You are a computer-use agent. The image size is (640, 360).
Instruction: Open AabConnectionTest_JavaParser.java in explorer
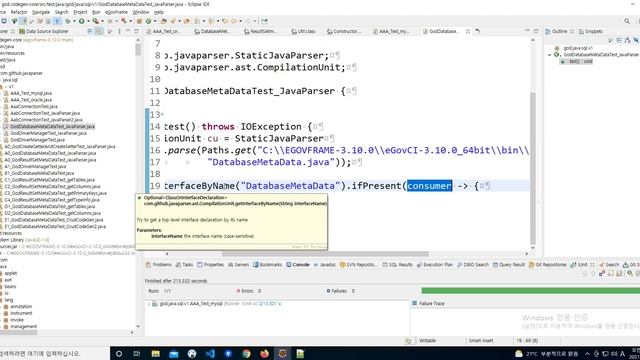[45, 113]
